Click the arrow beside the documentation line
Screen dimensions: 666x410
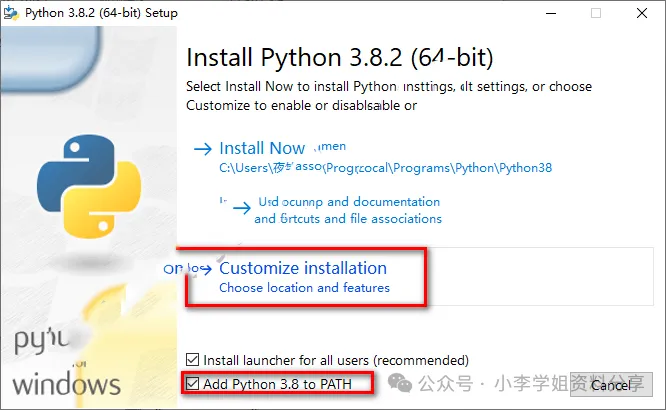(242, 209)
